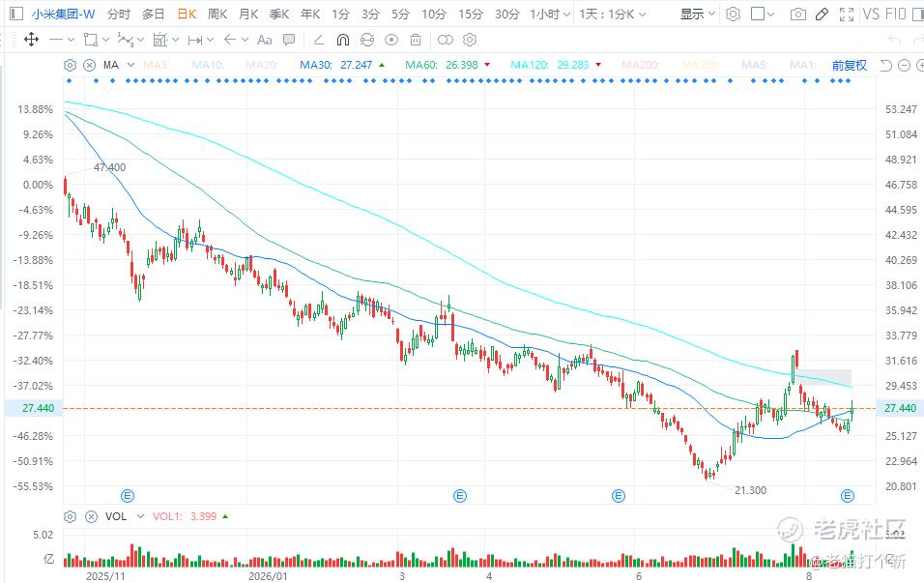Select the move/pan crosshair tool
Image resolution: width=924 pixels, height=583 pixels.
(x=31, y=40)
